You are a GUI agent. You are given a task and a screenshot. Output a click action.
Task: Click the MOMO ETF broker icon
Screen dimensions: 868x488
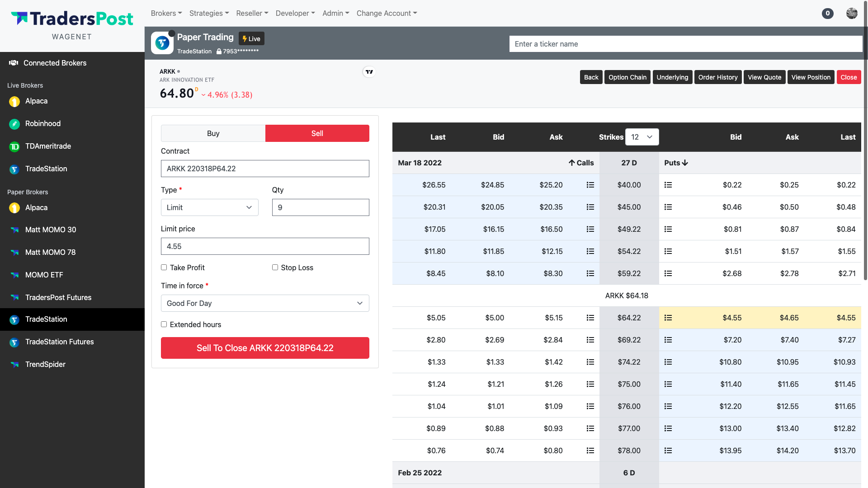coord(14,275)
